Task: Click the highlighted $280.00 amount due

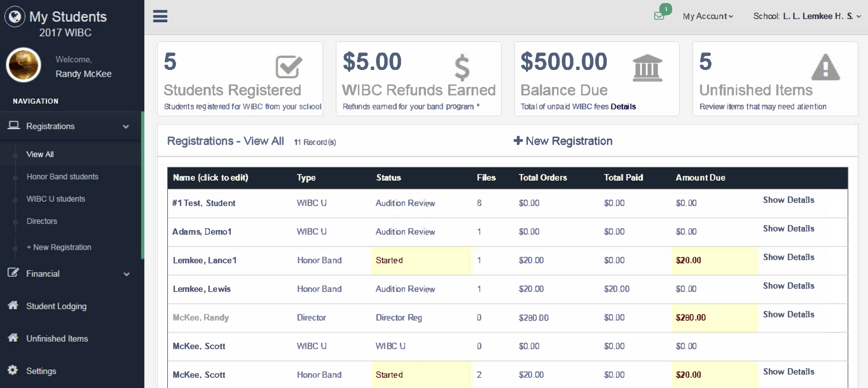Action: [690, 317]
